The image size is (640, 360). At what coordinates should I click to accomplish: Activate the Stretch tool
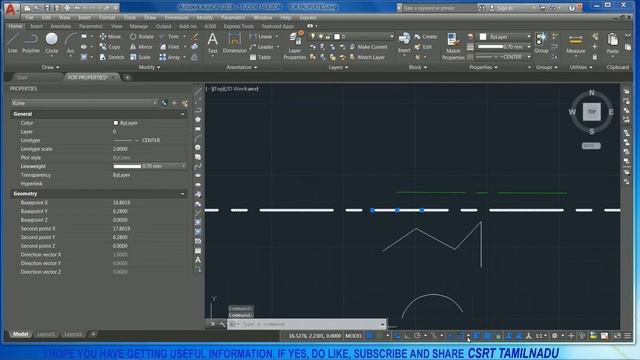tap(111, 57)
